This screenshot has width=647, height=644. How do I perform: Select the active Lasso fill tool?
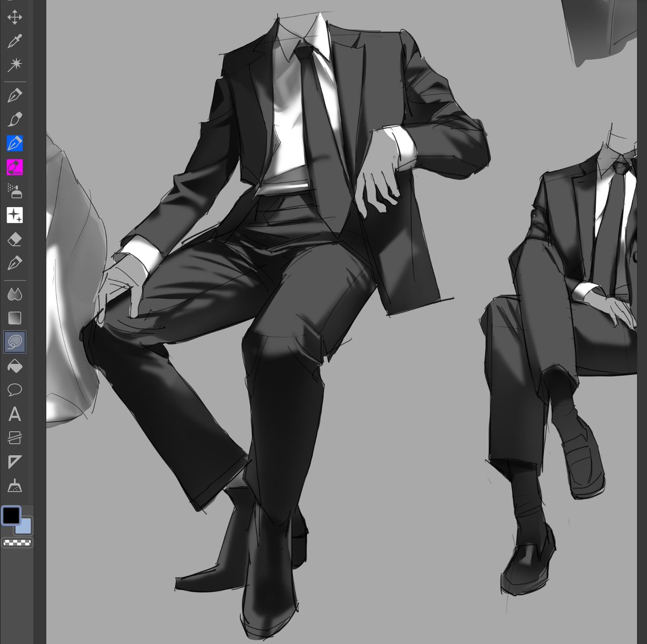15,342
